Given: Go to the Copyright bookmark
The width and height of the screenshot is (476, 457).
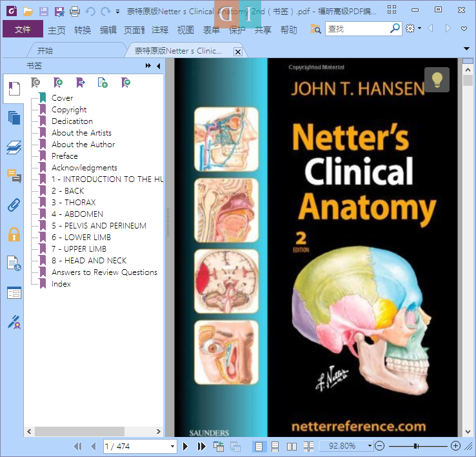Looking at the screenshot, I should coord(69,109).
